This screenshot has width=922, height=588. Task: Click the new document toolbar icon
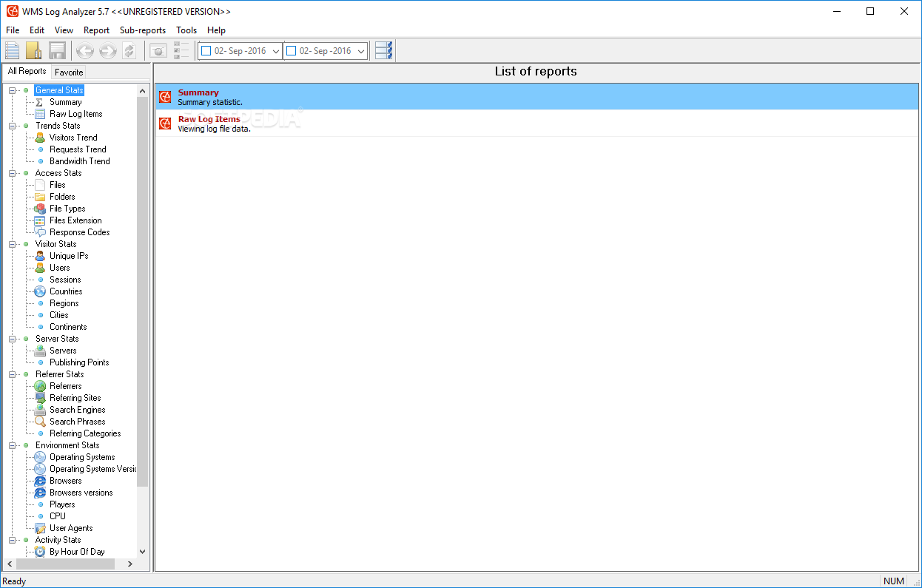pyautogui.click(x=13, y=50)
